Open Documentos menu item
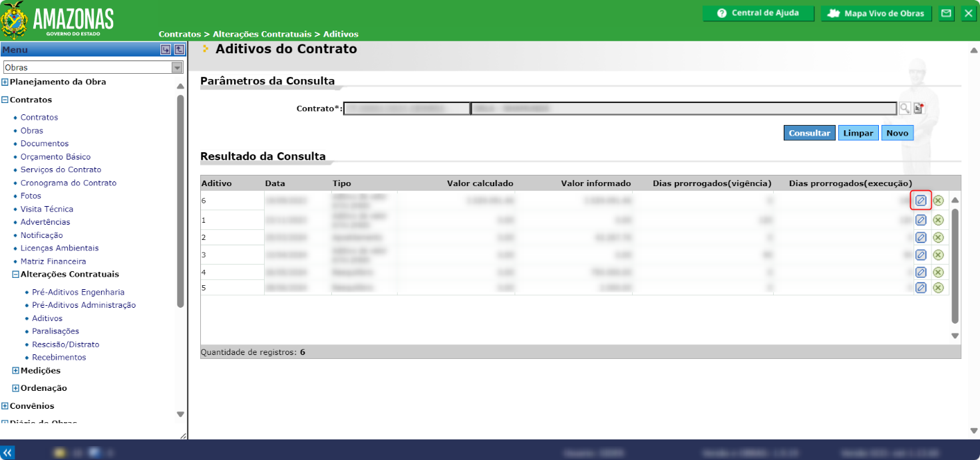980x460 pixels. pos(45,144)
